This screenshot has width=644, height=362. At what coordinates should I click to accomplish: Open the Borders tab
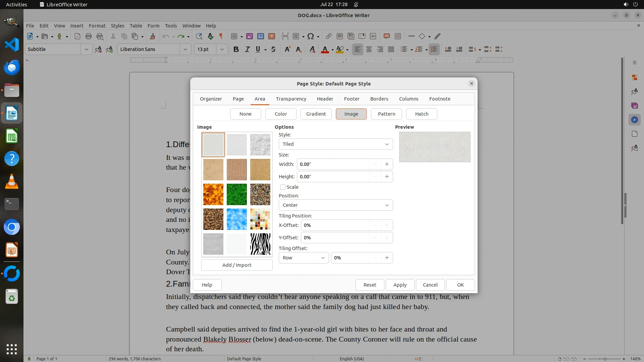(x=379, y=99)
